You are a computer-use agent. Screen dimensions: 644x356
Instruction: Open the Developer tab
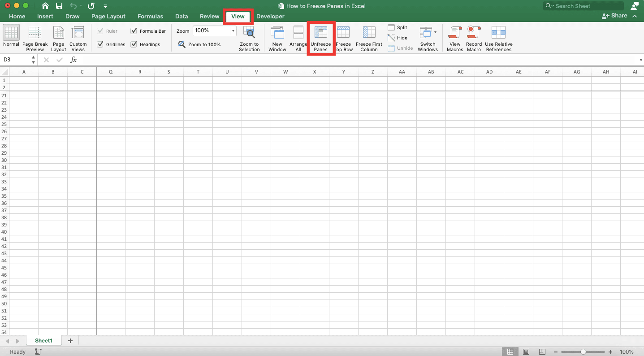pyautogui.click(x=270, y=16)
